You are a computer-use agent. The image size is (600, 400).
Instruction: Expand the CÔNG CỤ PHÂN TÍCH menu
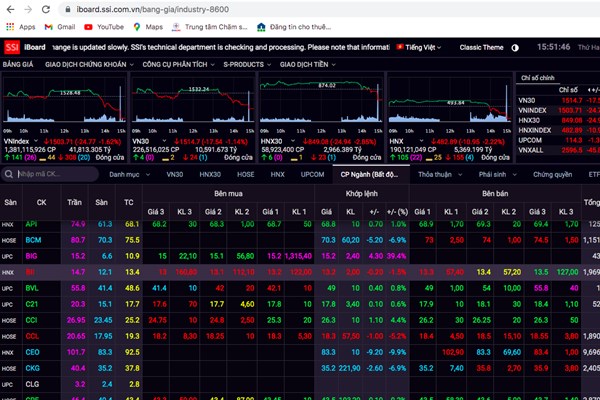point(177,65)
